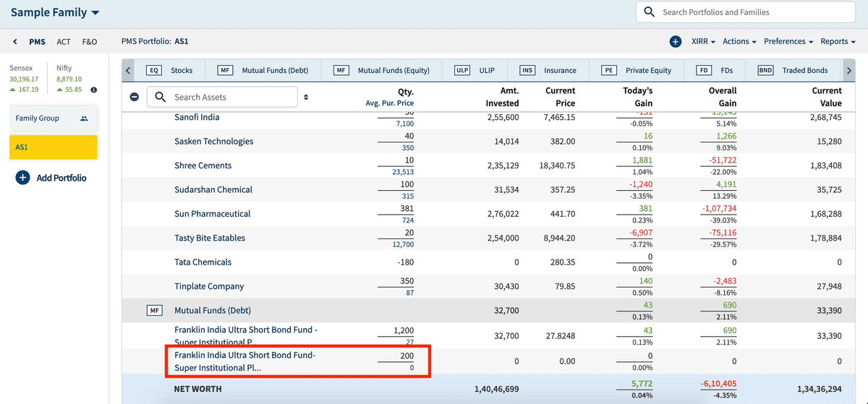
Task: Select the AS1 portfolio in sidebar
Action: (x=53, y=147)
